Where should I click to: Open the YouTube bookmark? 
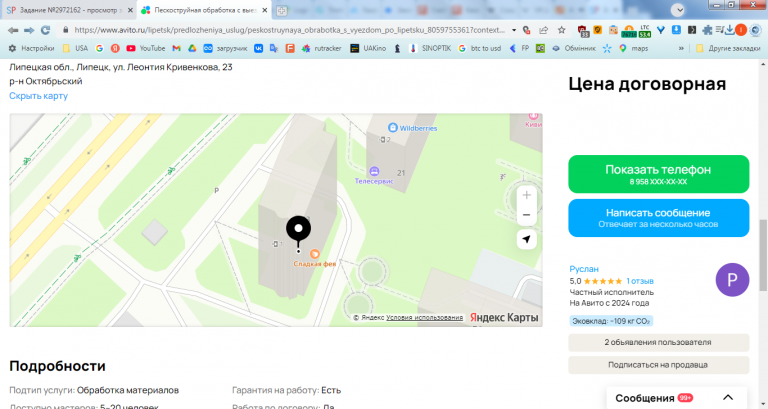pyautogui.click(x=145, y=48)
